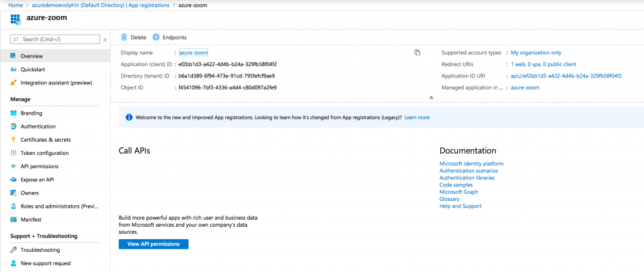Viewport: 644px width, 272px height.
Task: Open Microsoft identity platform documentation
Action: (x=471, y=164)
